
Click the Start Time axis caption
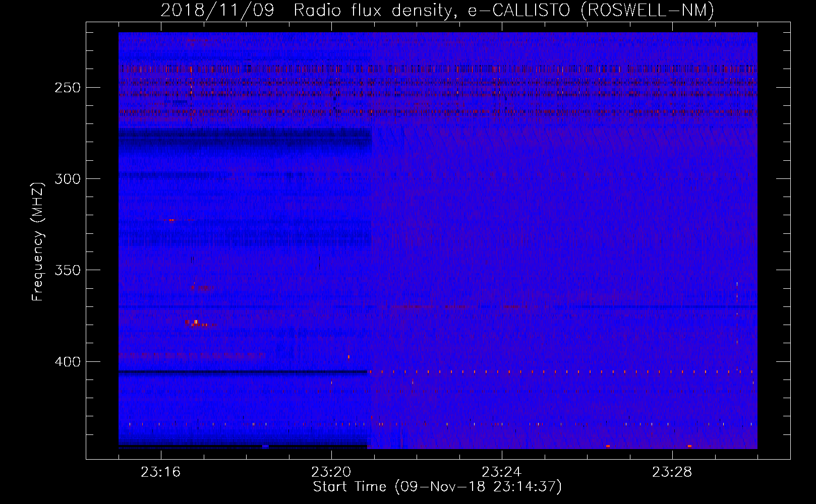[x=437, y=487]
